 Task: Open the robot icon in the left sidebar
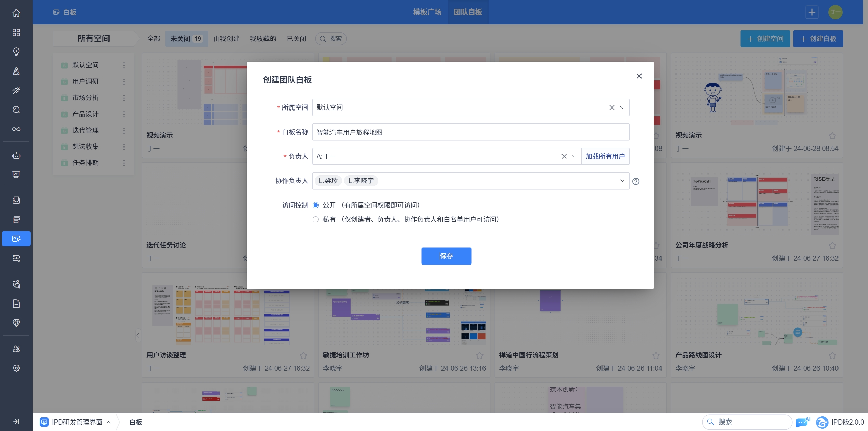tap(16, 155)
